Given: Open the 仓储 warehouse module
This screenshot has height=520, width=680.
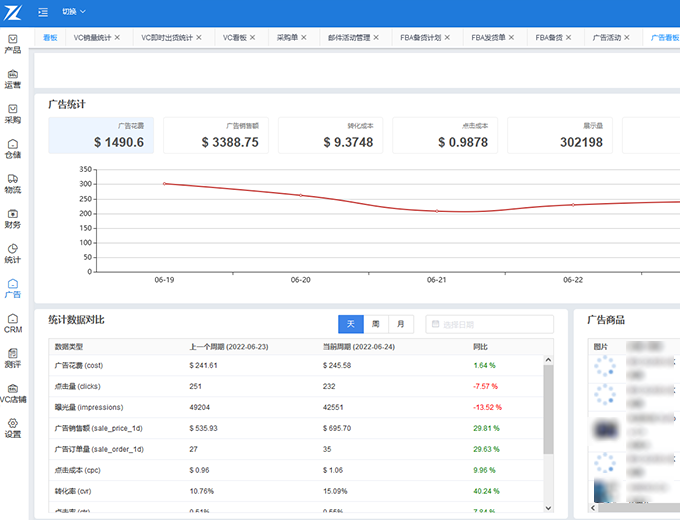Looking at the screenshot, I should tap(12, 148).
